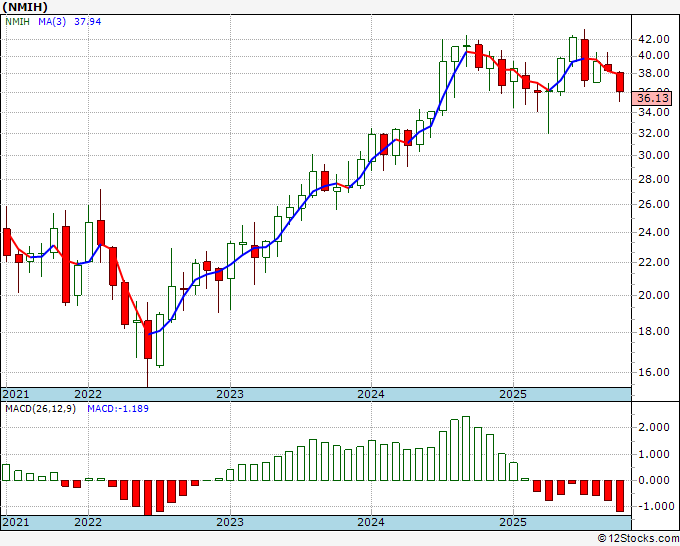Image resolution: width=680 pixels, height=546 pixels.
Task: Click the 28.00 price axis label
Action: coord(652,179)
